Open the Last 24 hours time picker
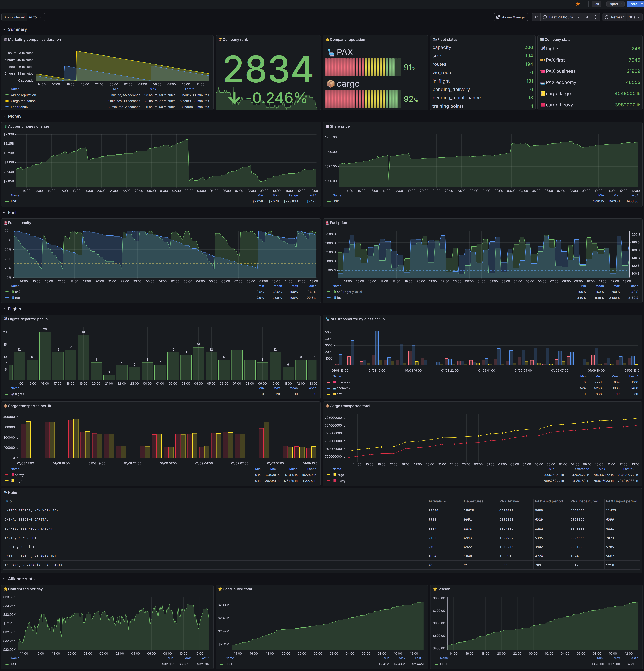Screen dimensions: 644x671 point(561,17)
